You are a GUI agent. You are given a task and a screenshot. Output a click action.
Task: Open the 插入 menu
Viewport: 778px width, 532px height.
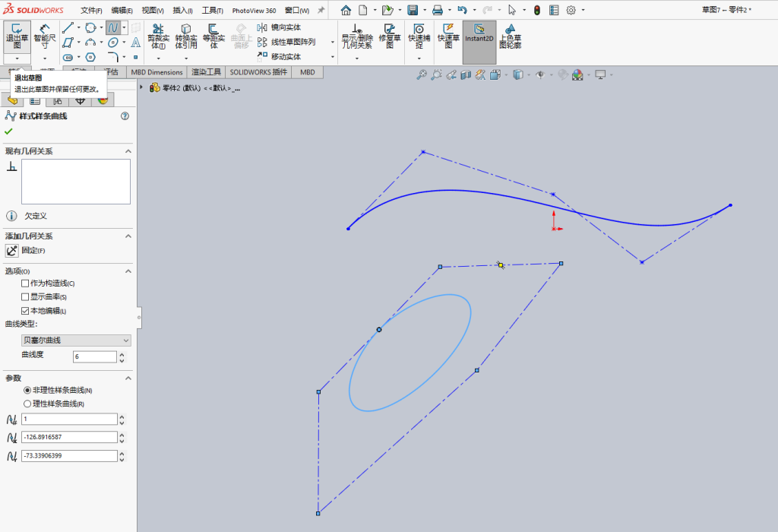coord(182,11)
